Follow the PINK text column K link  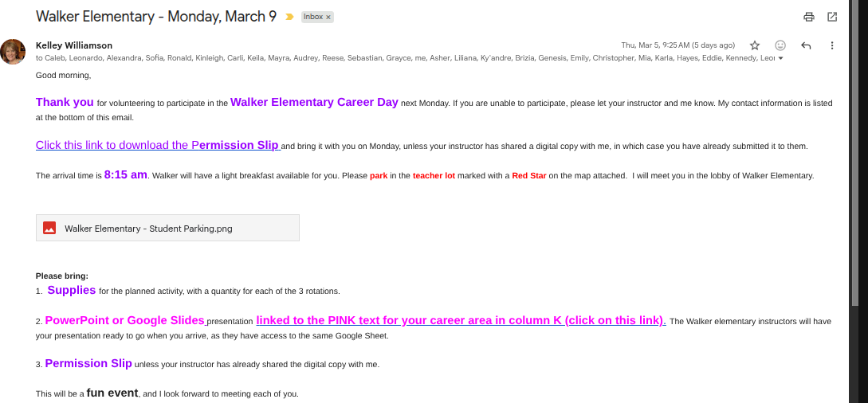click(461, 320)
